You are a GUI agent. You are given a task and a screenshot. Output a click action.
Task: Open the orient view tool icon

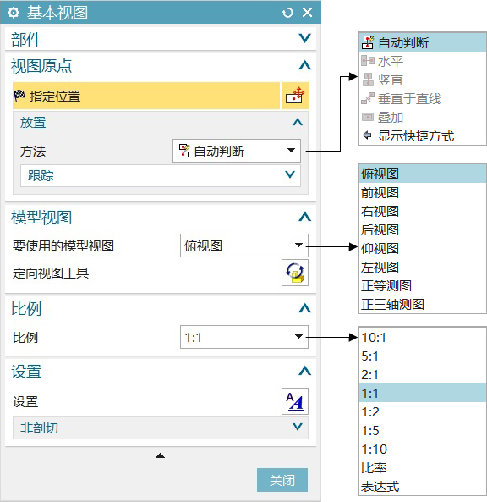click(x=295, y=273)
